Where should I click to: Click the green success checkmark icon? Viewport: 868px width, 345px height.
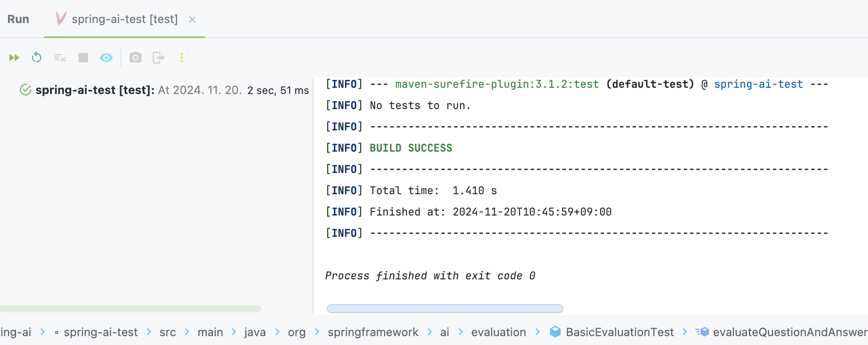[x=26, y=90]
